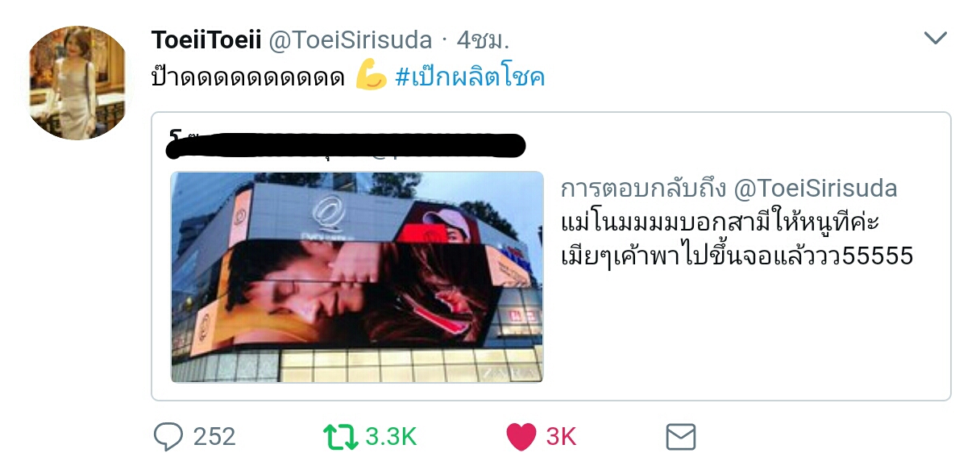Click the 4ชม. tweet timestamp
Viewport: 980px width, 453px height.
coord(484,39)
